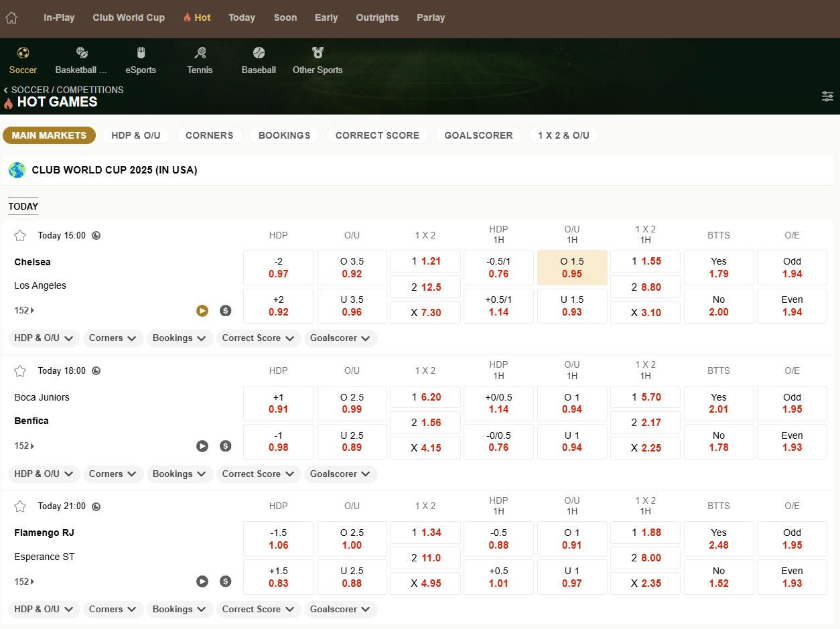Expand HDP & O/U dropdown under Flamengo match
This screenshot has width=840, height=629.
pos(44,610)
